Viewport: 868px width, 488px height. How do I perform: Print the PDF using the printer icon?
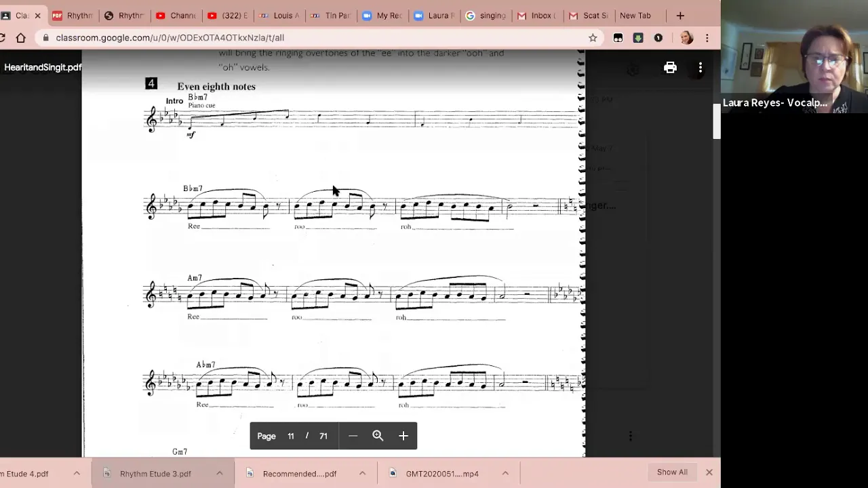(x=670, y=67)
